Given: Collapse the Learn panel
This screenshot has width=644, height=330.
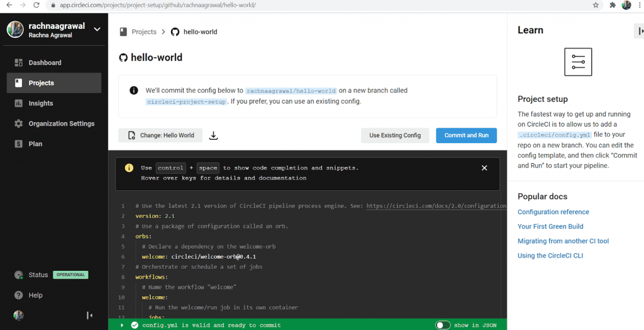Looking at the screenshot, I should click(639, 31).
